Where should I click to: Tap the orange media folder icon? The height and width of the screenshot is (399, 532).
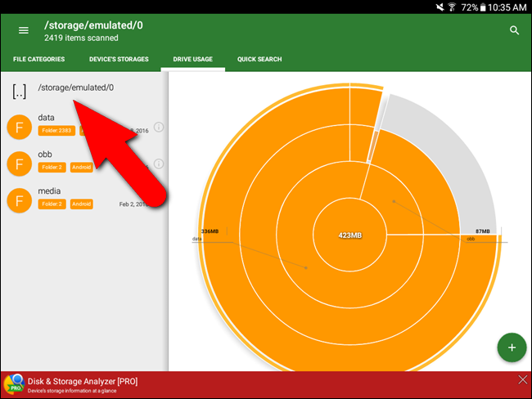click(19, 200)
